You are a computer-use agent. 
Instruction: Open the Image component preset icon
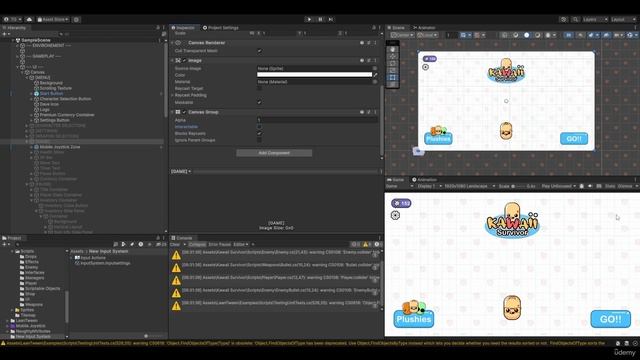[369, 60]
